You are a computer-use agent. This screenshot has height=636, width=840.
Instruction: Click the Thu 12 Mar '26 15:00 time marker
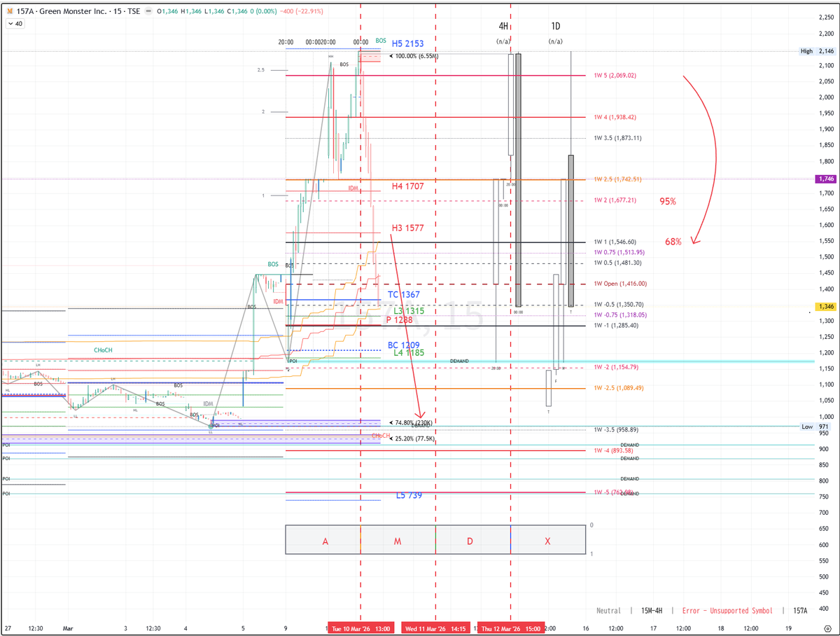[510, 629]
